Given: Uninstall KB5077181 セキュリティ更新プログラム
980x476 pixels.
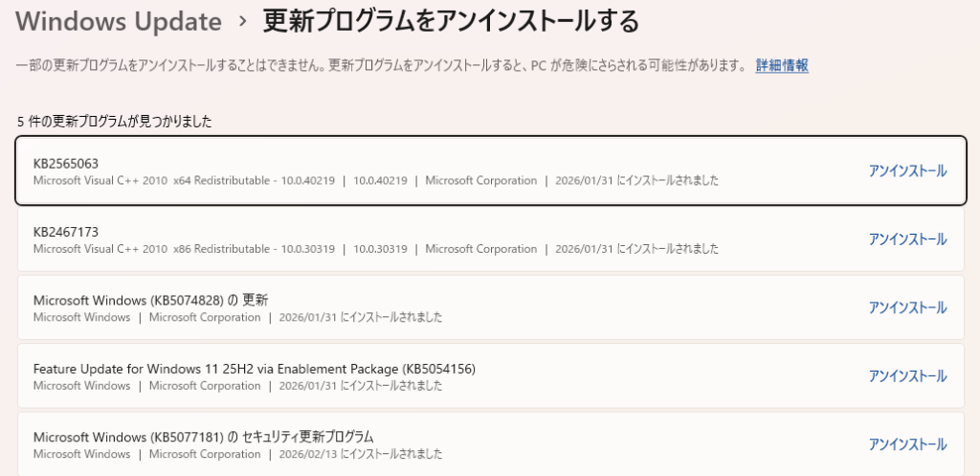Looking at the screenshot, I should click(x=907, y=444).
